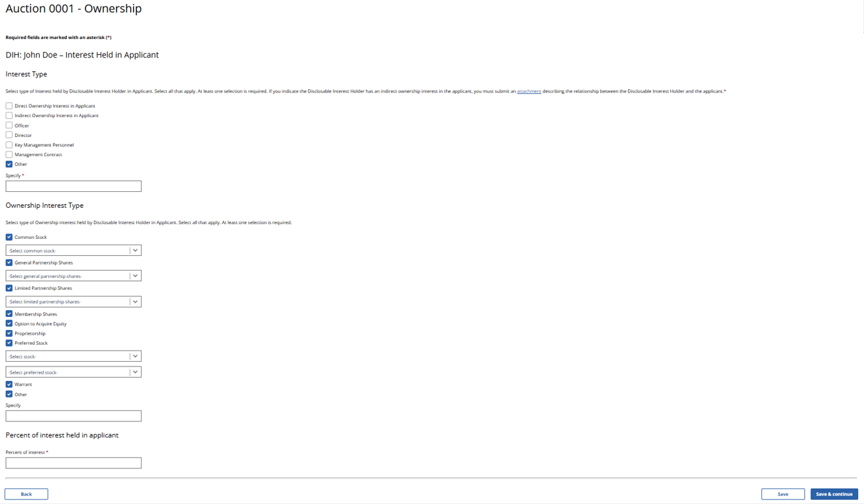Viewport: 864px width, 504px height.
Task: Open the Select stock dropdown
Action: pyautogui.click(x=73, y=357)
